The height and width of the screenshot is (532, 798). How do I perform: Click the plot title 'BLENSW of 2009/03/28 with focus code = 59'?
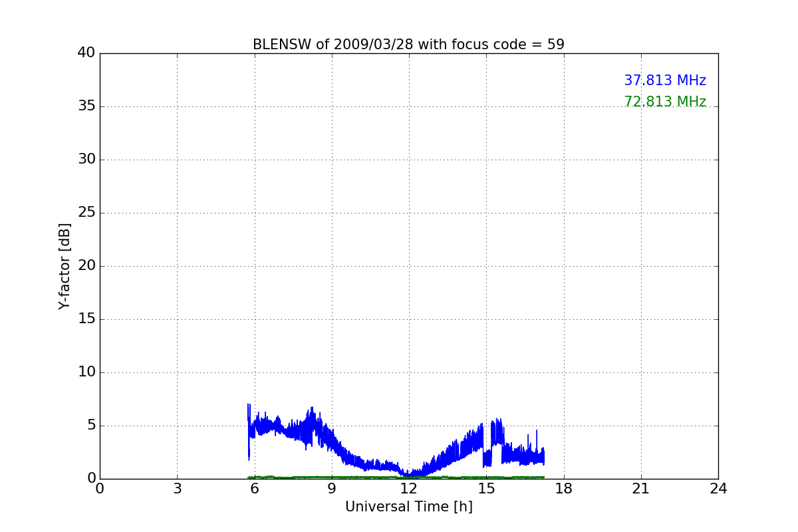click(x=408, y=45)
